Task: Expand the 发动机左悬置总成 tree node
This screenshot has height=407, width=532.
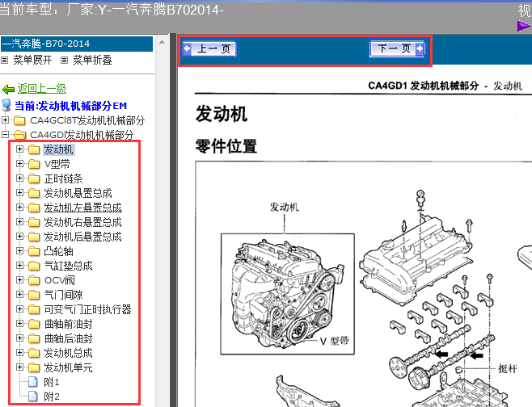Action: click(19, 207)
